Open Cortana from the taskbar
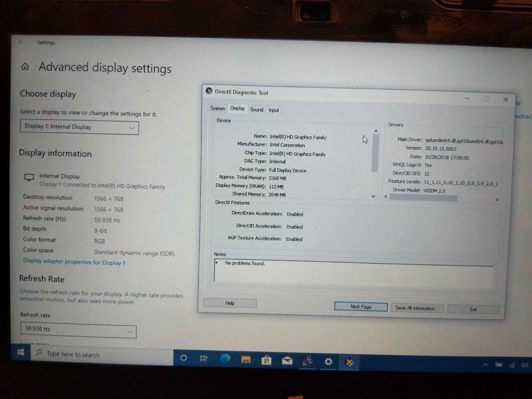532x399 pixels. [x=183, y=358]
